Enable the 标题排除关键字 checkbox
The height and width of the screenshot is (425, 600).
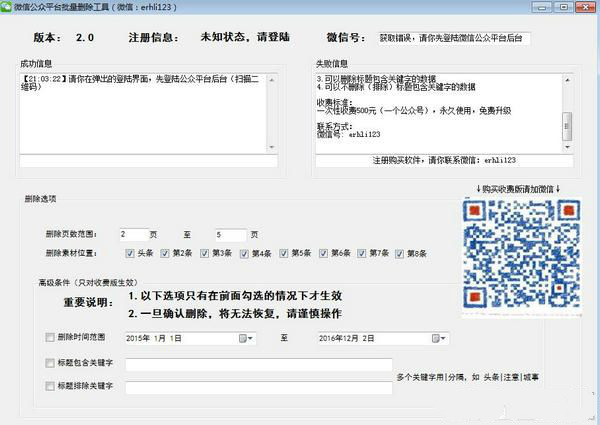50,386
